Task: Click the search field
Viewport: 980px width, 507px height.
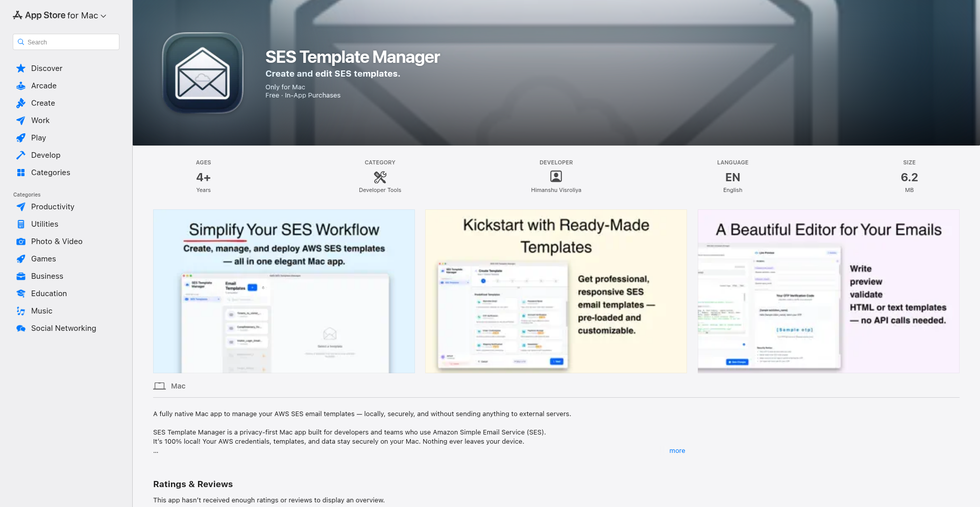Action: [x=65, y=42]
